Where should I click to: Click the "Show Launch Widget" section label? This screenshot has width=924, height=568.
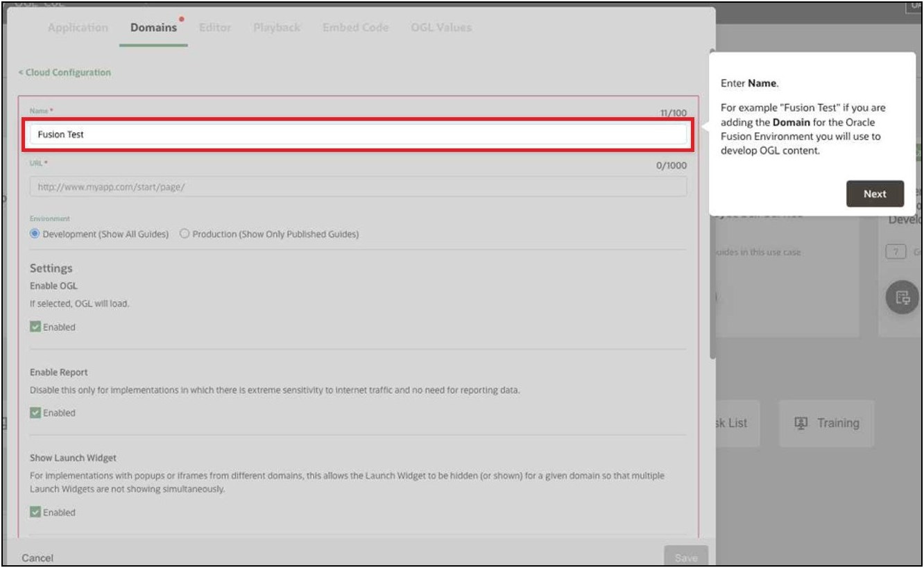pos(73,458)
